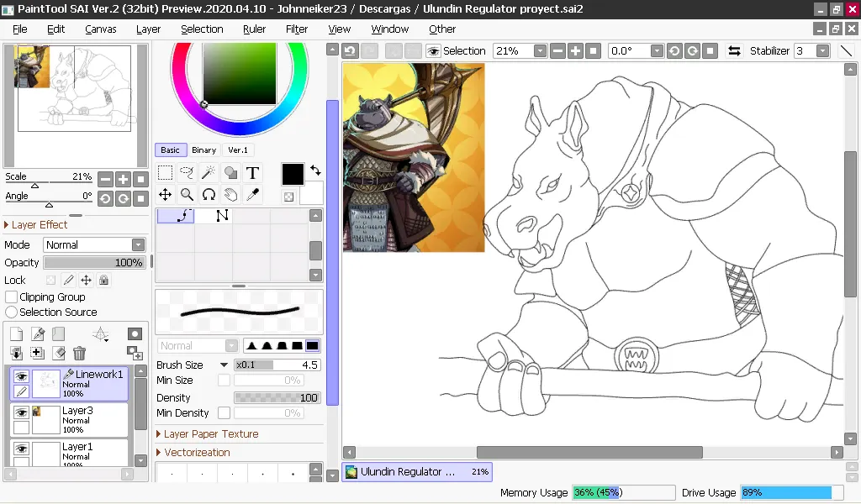This screenshot has width=861, height=504.
Task: Swap foreground and background colors
Action: click(x=316, y=170)
